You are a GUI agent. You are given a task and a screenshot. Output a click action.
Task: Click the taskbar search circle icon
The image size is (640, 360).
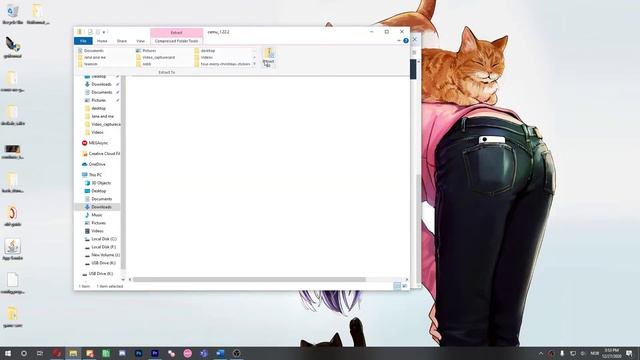(x=24, y=353)
